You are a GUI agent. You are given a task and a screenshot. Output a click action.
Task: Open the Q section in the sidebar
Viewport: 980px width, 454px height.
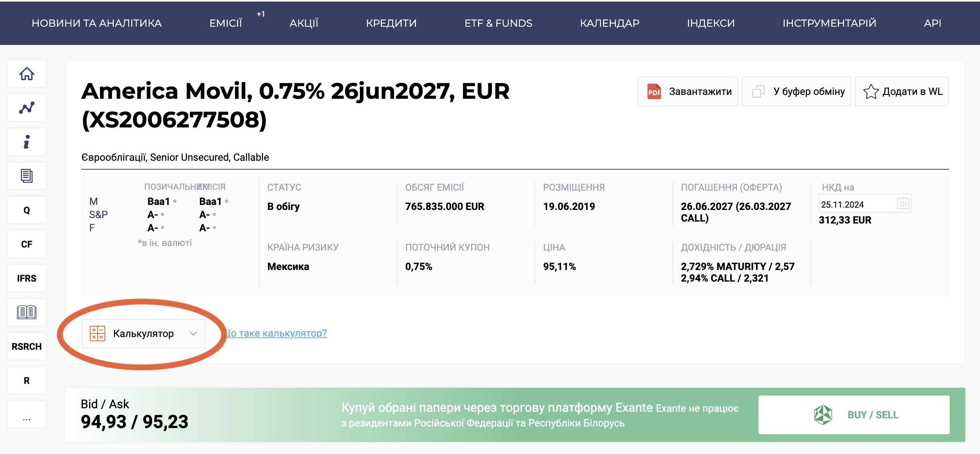[27, 210]
